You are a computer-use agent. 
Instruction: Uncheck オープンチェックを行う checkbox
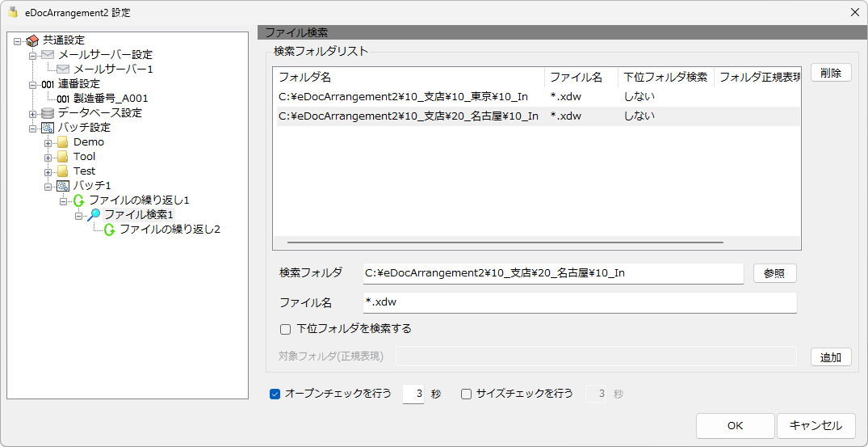point(274,394)
